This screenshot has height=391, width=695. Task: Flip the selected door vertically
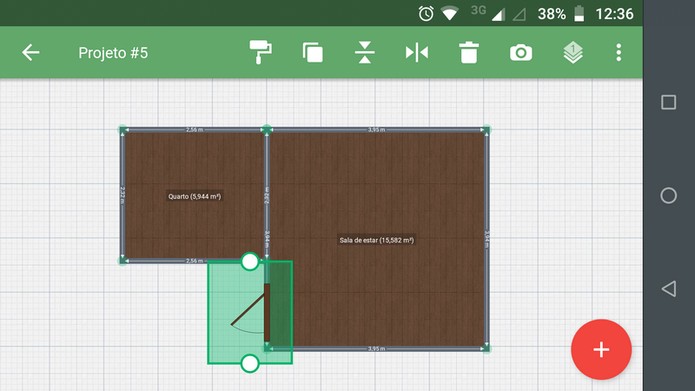coord(365,53)
